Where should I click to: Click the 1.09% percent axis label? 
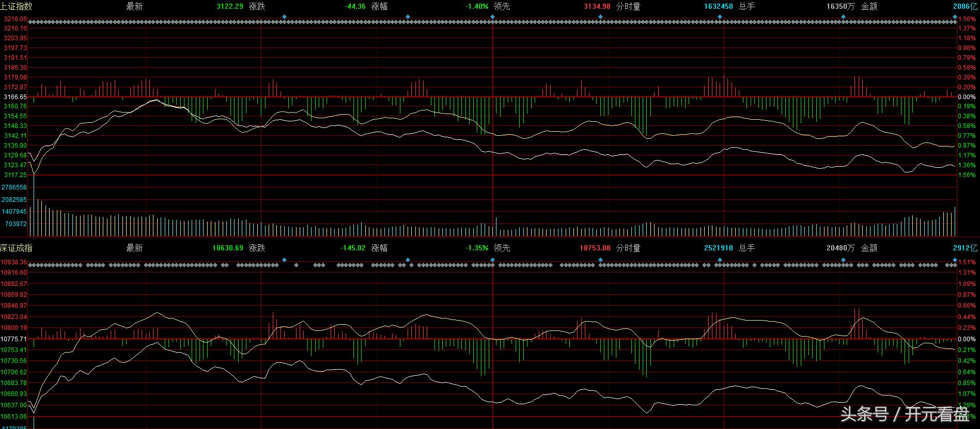tap(967, 284)
